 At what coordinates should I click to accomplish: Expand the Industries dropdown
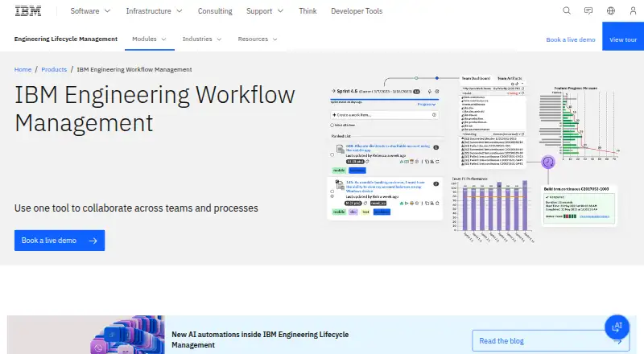202,39
